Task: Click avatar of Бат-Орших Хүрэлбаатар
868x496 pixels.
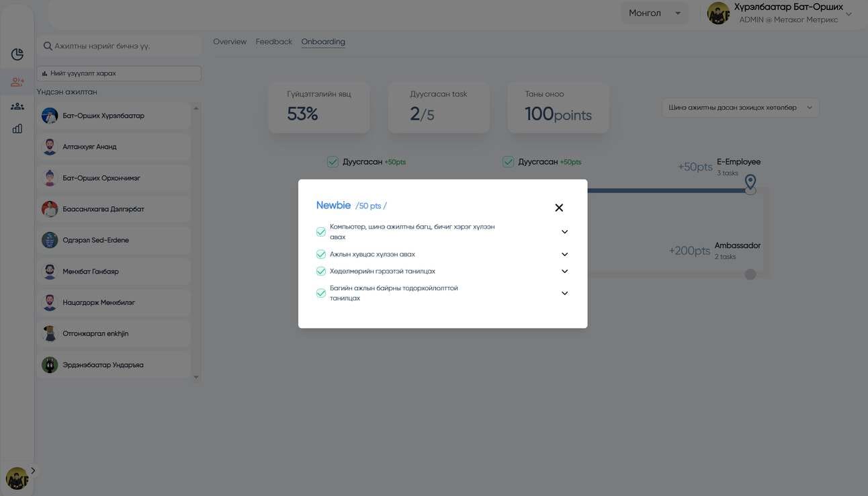Action: 50,116
